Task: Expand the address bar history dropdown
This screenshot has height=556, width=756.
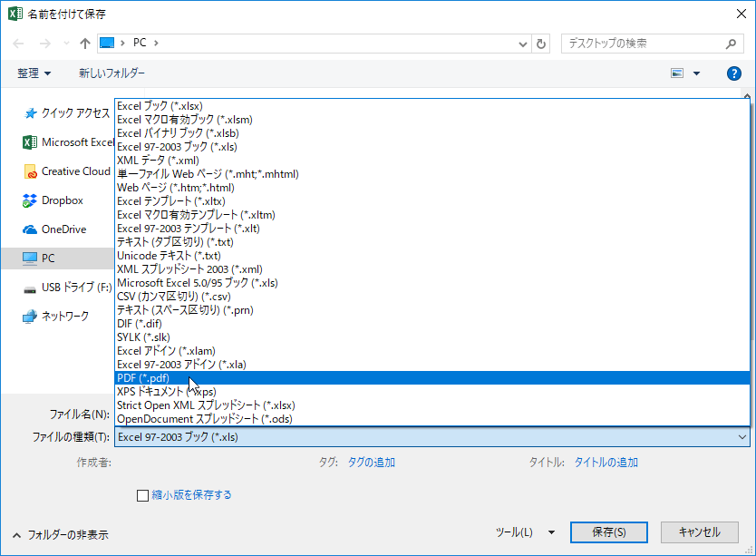Action: pos(523,44)
